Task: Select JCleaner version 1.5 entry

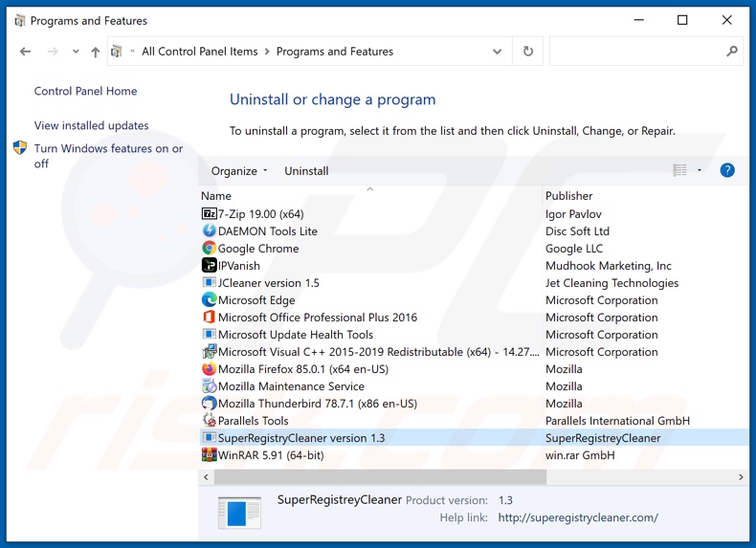Action: pyautogui.click(x=269, y=283)
